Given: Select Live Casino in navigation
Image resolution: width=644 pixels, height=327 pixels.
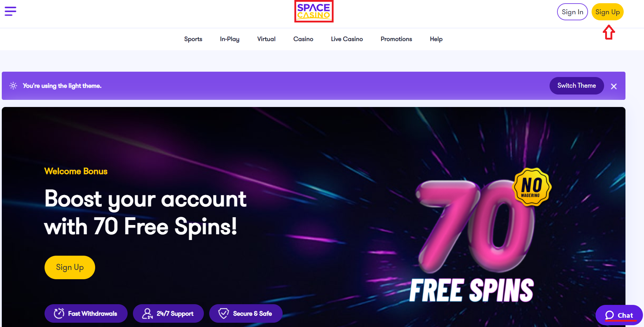Looking at the screenshot, I should [347, 39].
